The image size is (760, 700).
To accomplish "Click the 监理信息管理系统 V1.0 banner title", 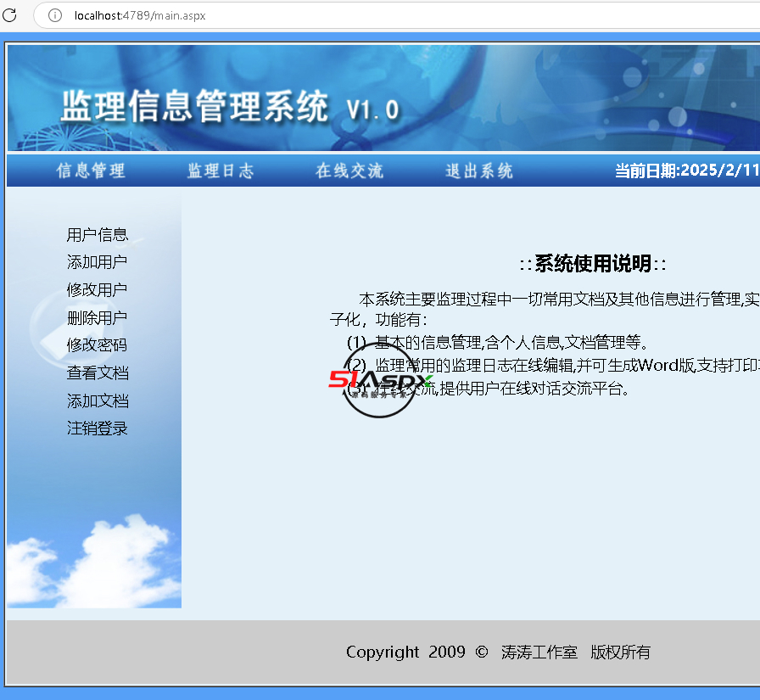I will [x=230, y=107].
